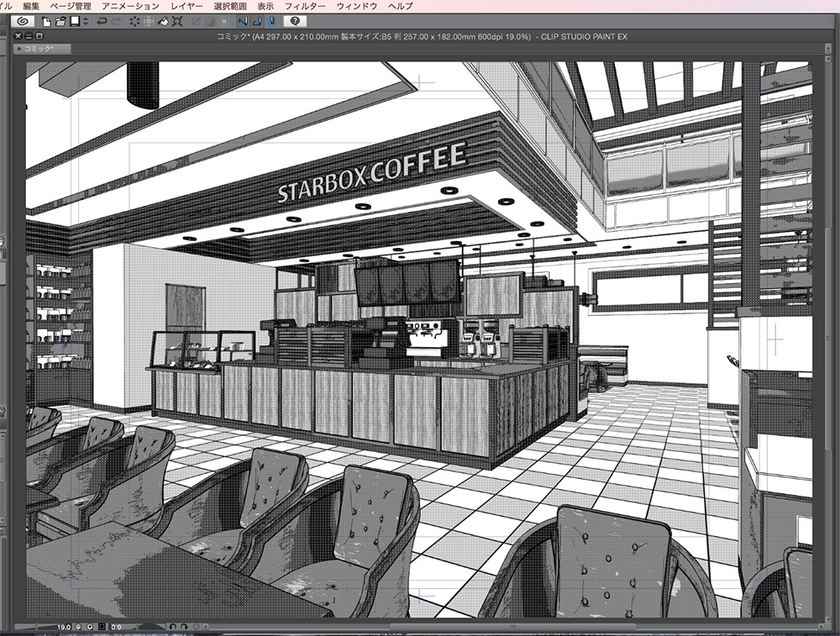Open the アニメーション menu
840x636 pixels.
[131, 6]
